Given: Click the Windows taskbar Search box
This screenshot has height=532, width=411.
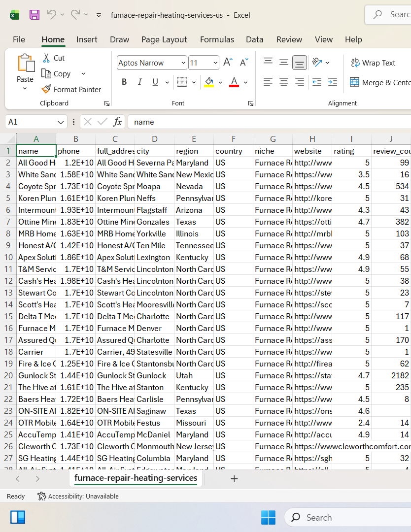Looking at the screenshot, I should coord(348,517).
